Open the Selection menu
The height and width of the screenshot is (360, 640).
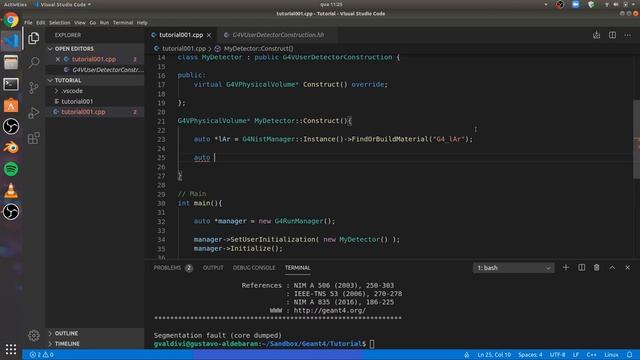(60, 23)
